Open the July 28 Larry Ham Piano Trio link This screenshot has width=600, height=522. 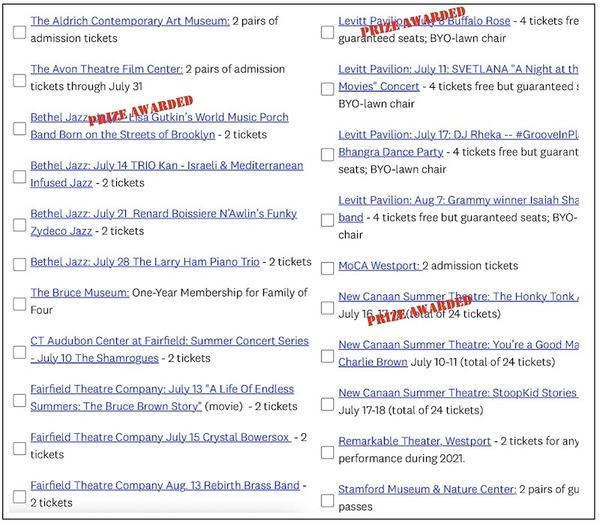[145, 262]
